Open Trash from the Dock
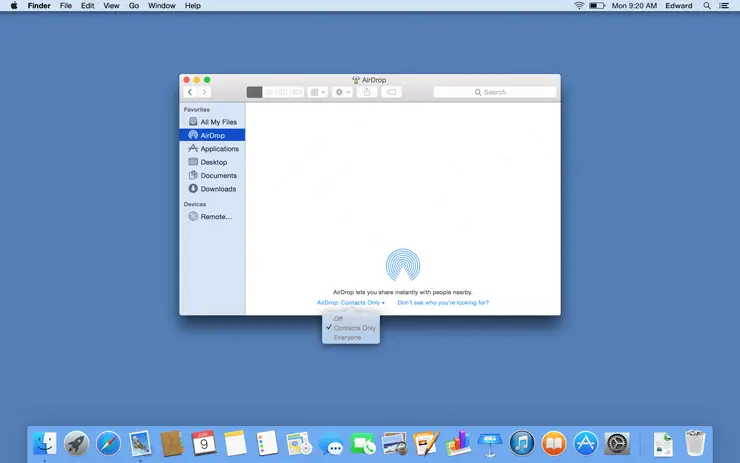The image size is (740, 463). point(695,443)
